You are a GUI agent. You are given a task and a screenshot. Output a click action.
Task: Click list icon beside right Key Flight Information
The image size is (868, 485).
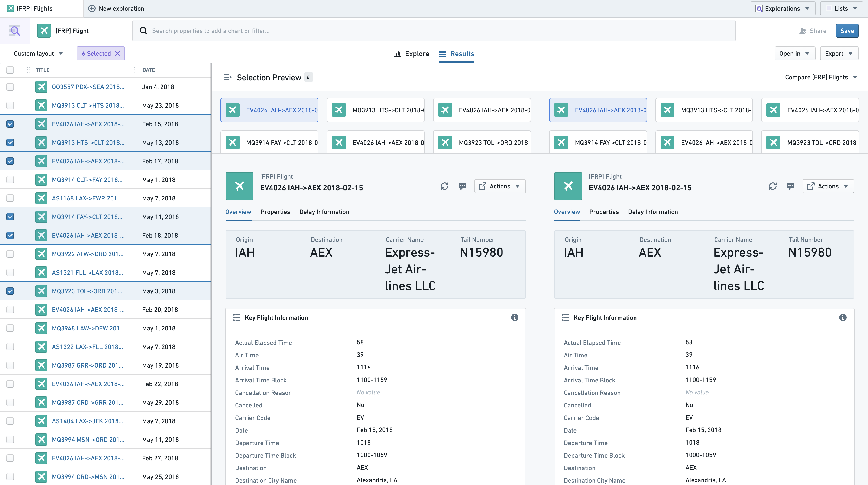pos(565,318)
